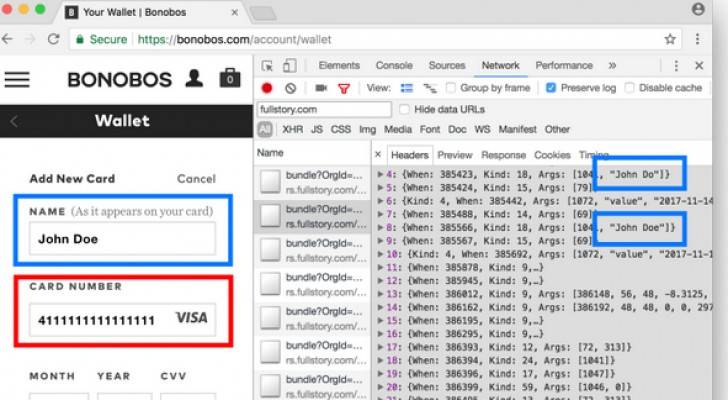
Task: Switch to large request rows view
Action: pos(407,88)
